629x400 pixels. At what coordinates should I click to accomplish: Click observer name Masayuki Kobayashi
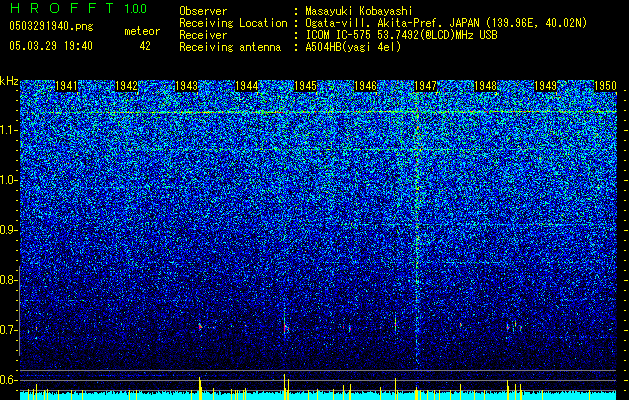pos(359,11)
